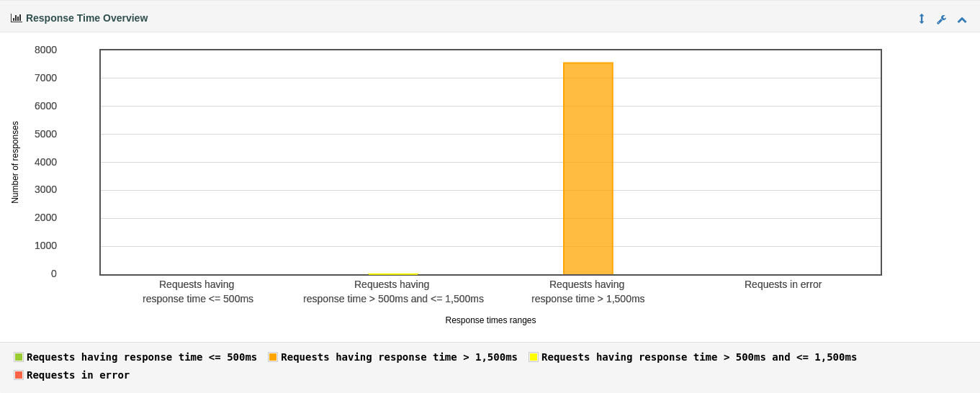Hide the 'response time > 1,500ms' legend series
The height and width of the screenshot is (393, 980).
tap(399, 357)
